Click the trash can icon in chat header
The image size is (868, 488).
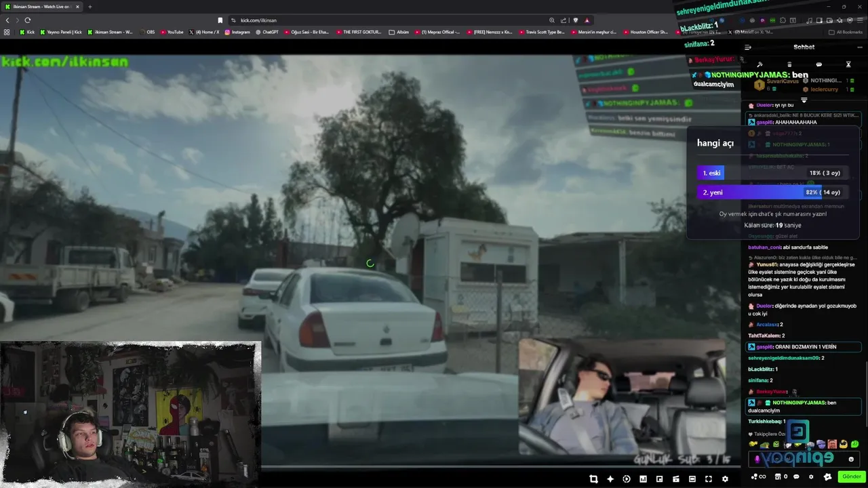pos(789,64)
